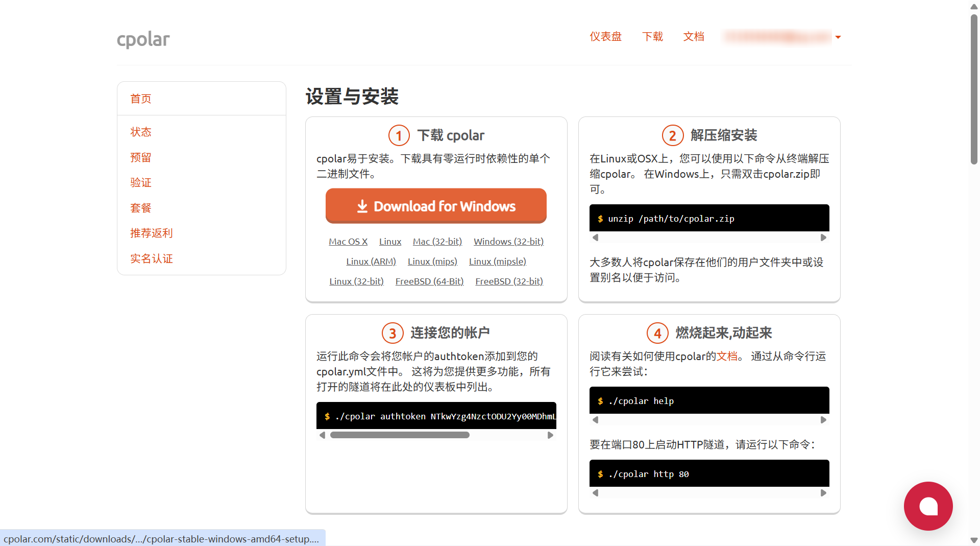The width and height of the screenshot is (980, 546).
Task: Open the Mac (32-bit) download link
Action: (x=437, y=242)
